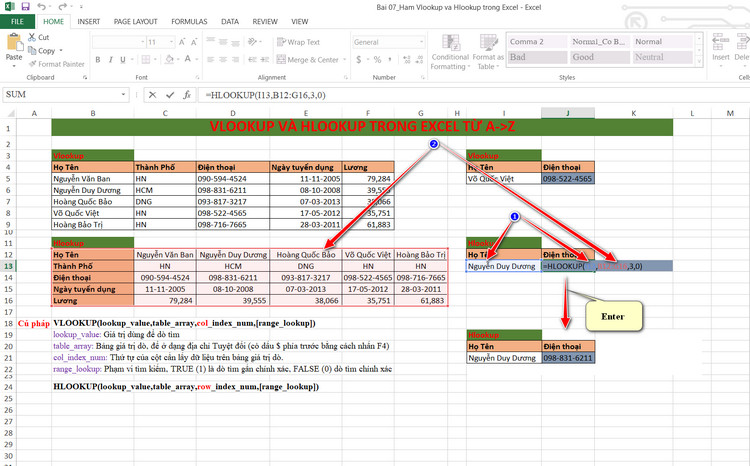The image size is (750, 466).
Task: Open Merge & Center dropdown arrow
Action: pyautogui.click(x=344, y=60)
